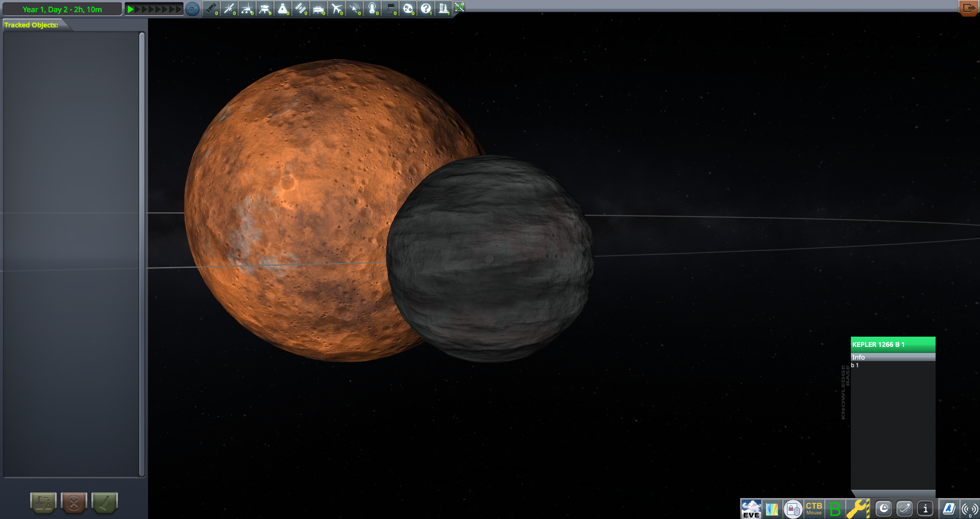Open the CTB Mouse mod button
Image resolution: width=980 pixels, height=519 pixels.
pyautogui.click(x=814, y=509)
